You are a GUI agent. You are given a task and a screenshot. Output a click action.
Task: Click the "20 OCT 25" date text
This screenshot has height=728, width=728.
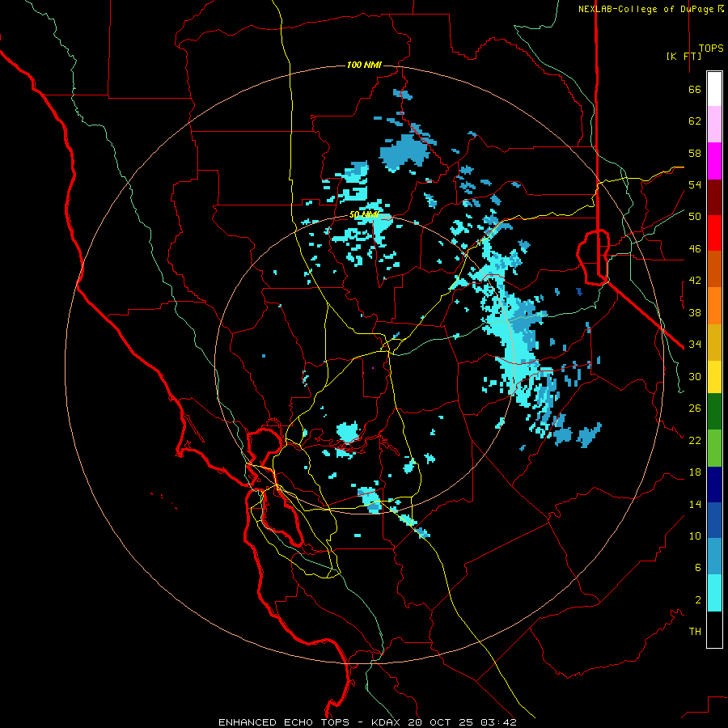[440, 722]
